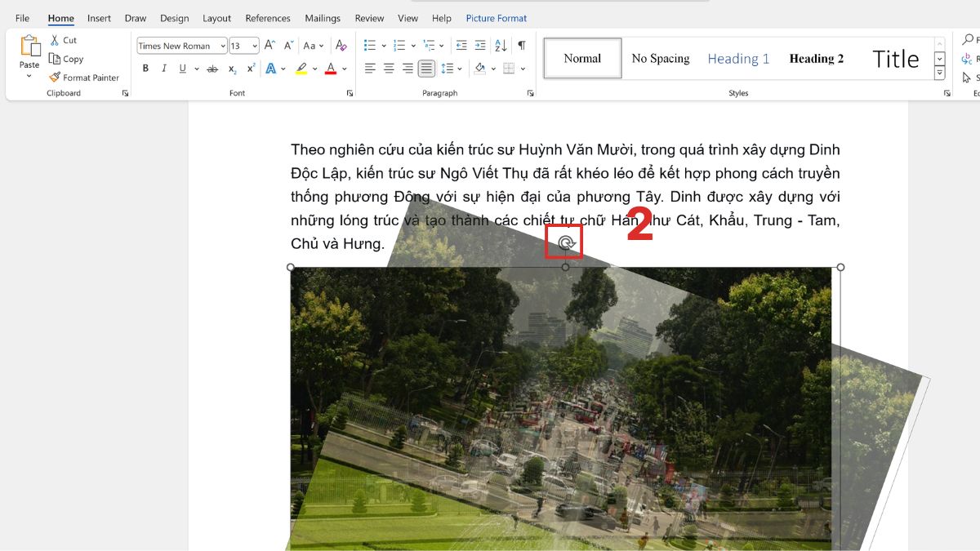Viewport: 980px width, 551px height.
Task: Open the Review tab
Action: pyautogui.click(x=369, y=18)
